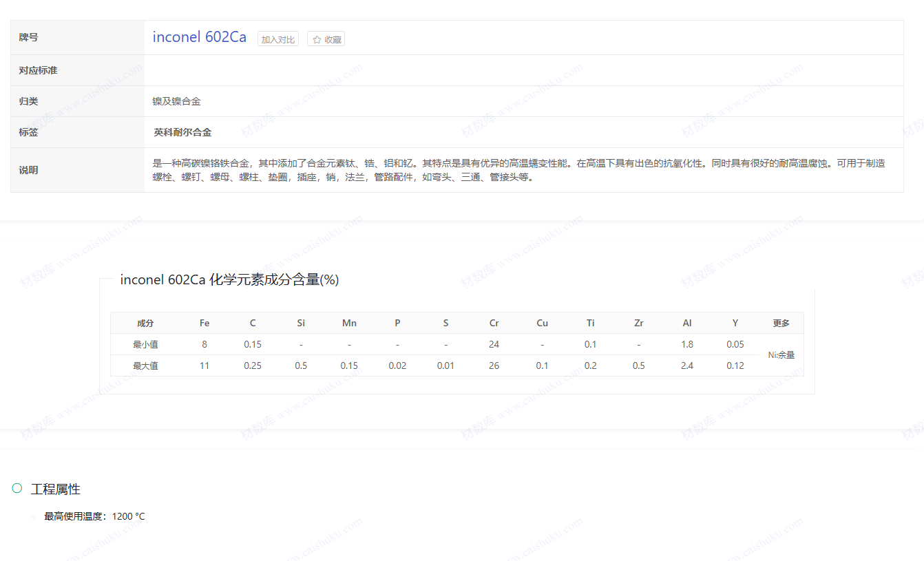Click the S column header

[445, 323]
